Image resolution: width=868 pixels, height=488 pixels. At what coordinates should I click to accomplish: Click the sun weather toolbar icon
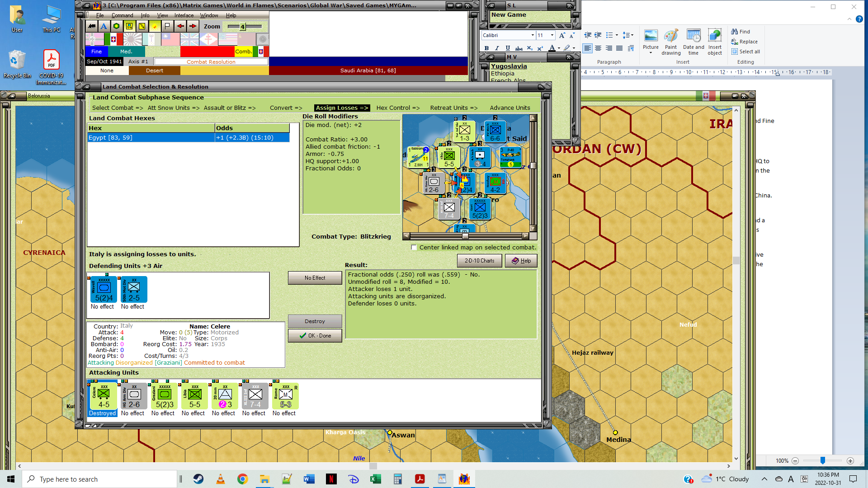coord(155,26)
